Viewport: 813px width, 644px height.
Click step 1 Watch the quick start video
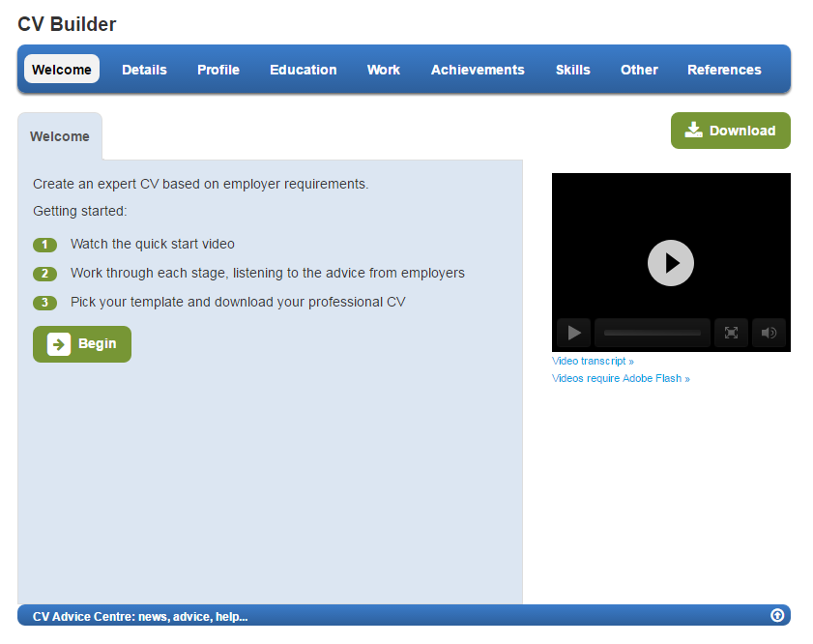(153, 244)
